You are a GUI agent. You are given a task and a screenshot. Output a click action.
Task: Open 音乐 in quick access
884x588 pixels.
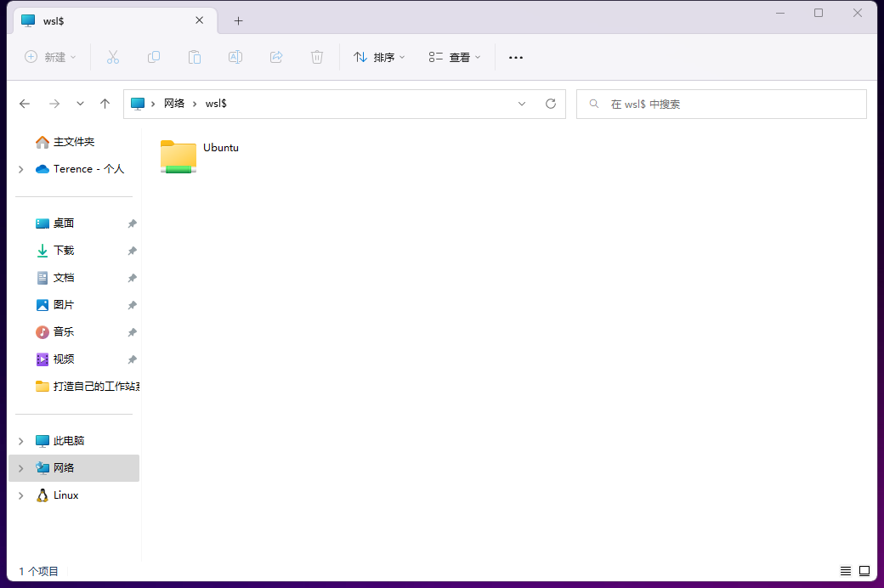(64, 332)
